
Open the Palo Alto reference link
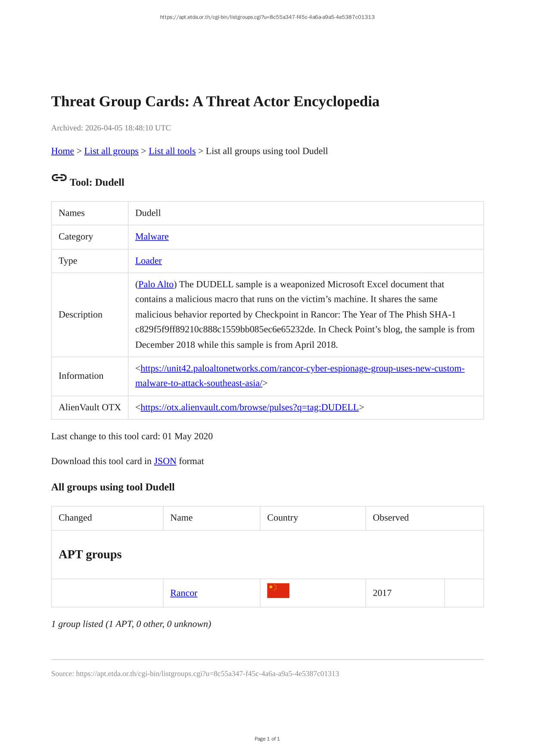156,285
